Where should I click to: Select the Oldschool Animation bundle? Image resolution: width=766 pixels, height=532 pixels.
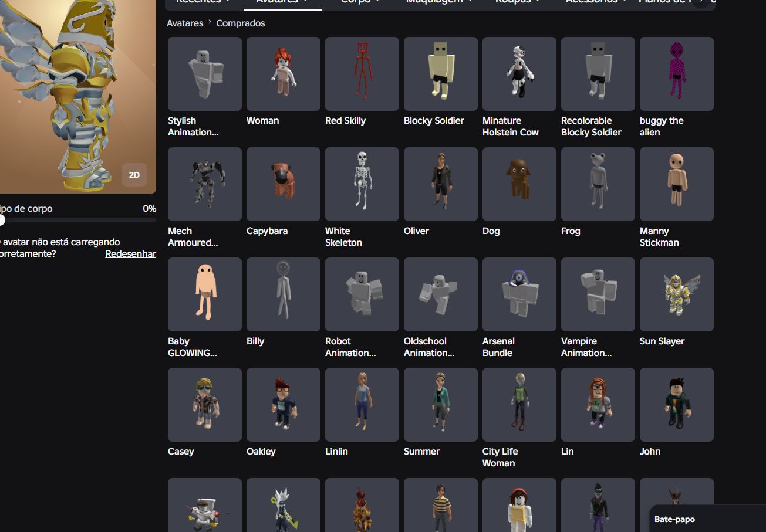441,294
